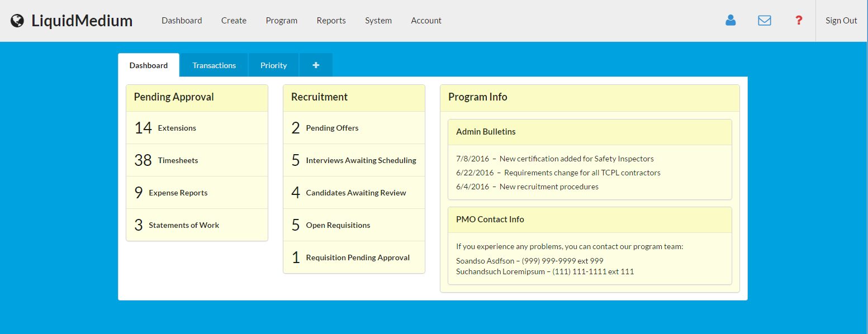View the 14 Extensions pending approval
This screenshot has width=868, height=334.
[177, 128]
